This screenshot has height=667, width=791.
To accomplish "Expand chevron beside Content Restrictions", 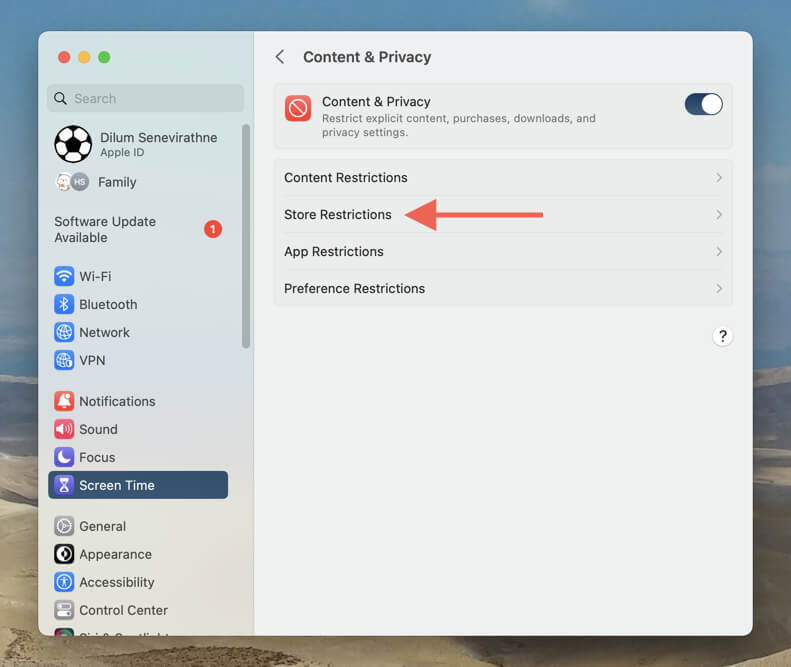I will pyautogui.click(x=719, y=178).
